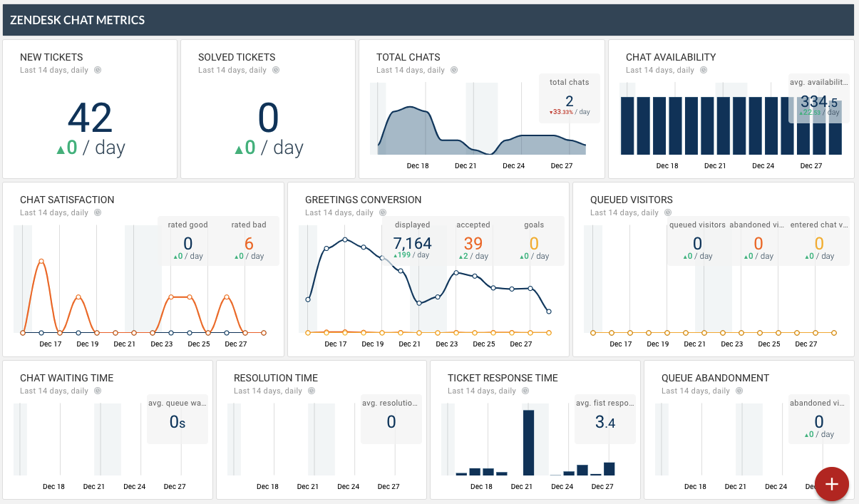Open the Queued Visitors widget title

pos(632,200)
